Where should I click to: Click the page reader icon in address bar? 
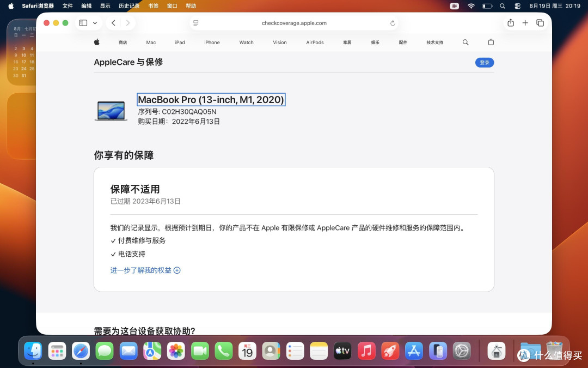click(196, 23)
